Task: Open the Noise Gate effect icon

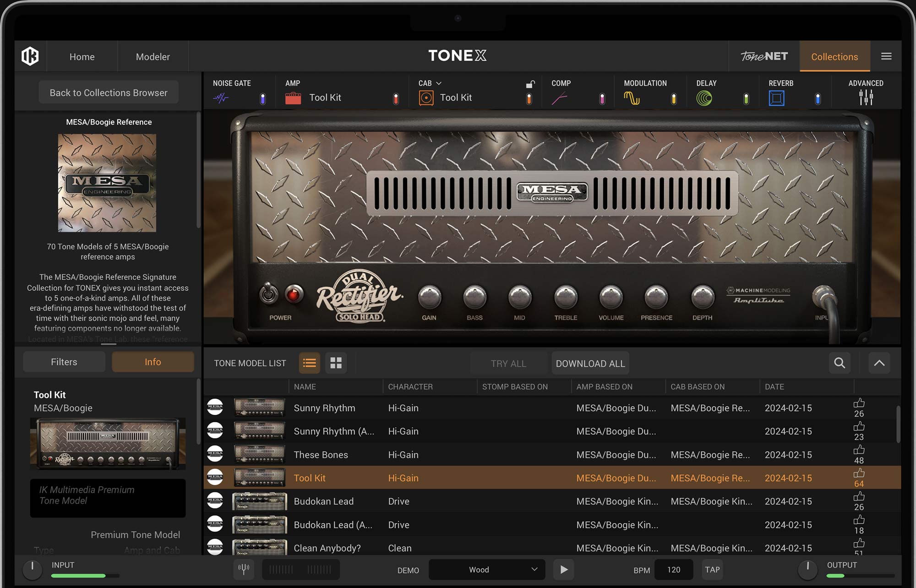Action: click(221, 97)
